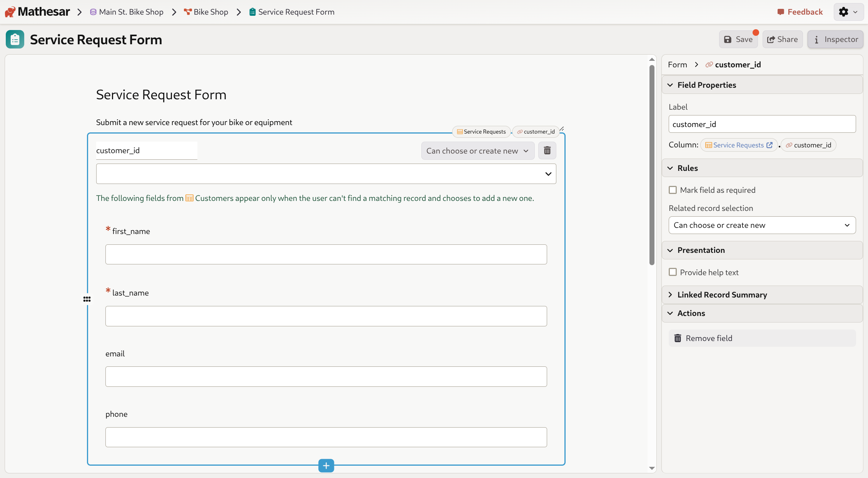Open Related record selection dropdown in inspector
868x478 pixels.
click(762, 225)
